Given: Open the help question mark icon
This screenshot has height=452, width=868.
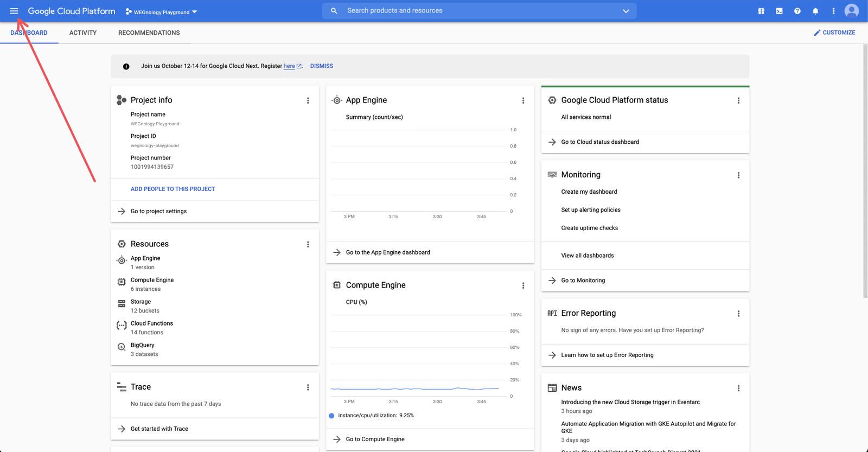Looking at the screenshot, I should point(797,11).
